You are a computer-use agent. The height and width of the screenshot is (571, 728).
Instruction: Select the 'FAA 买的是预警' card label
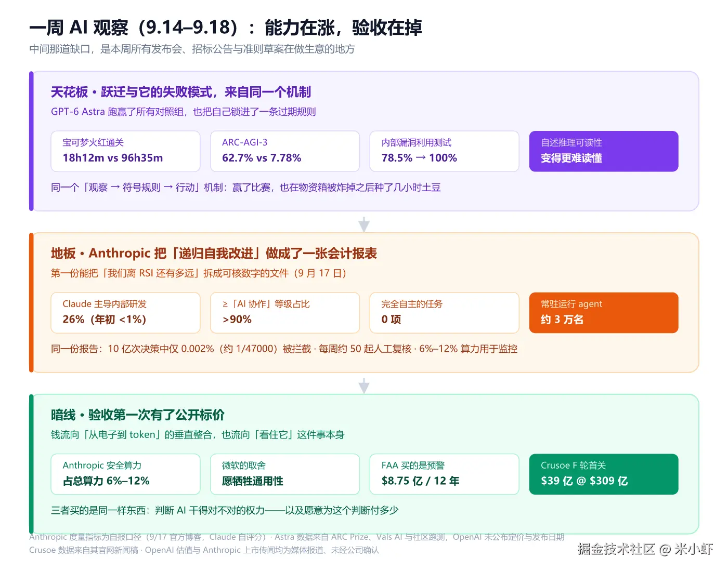point(413,466)
